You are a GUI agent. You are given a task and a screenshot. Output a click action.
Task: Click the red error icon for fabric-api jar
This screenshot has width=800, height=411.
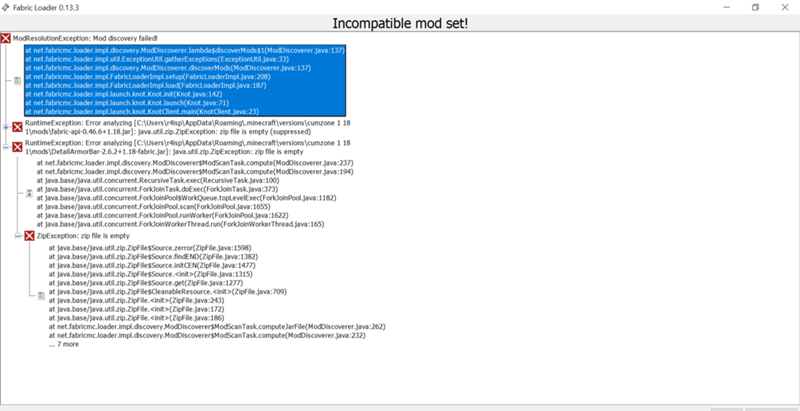(x=17, y=126)
